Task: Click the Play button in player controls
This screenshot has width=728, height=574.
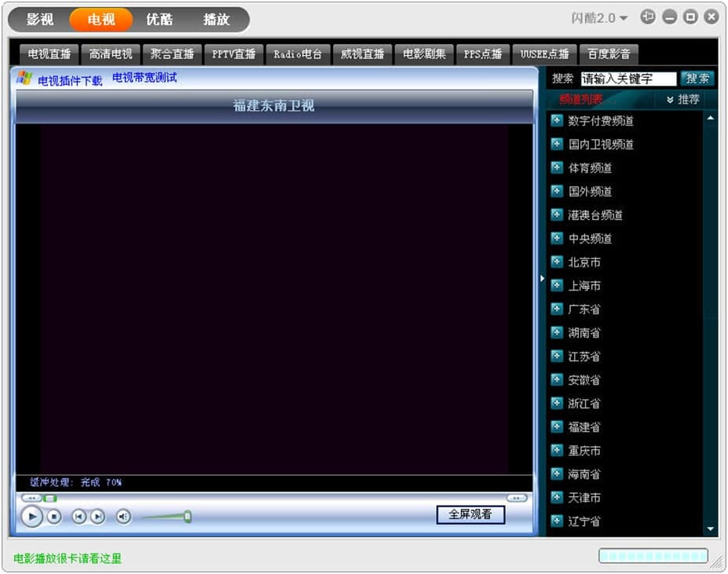Action: coord(31,517)
